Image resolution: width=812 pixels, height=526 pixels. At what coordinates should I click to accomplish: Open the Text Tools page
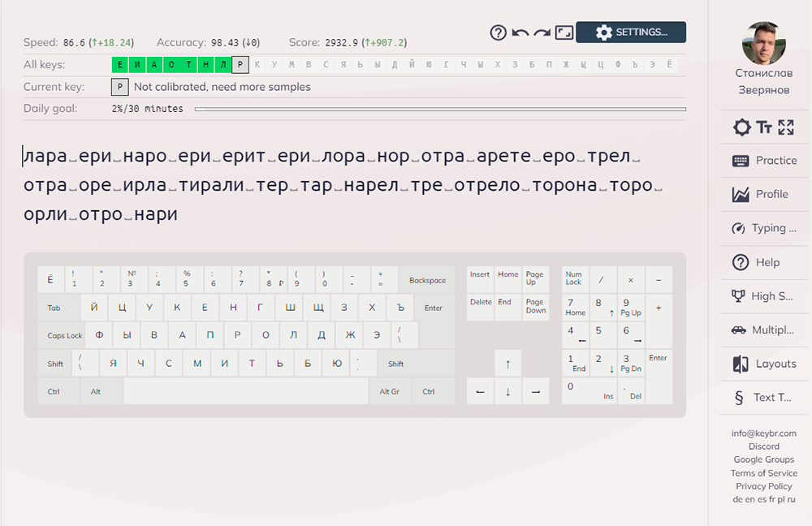point(764,398)
